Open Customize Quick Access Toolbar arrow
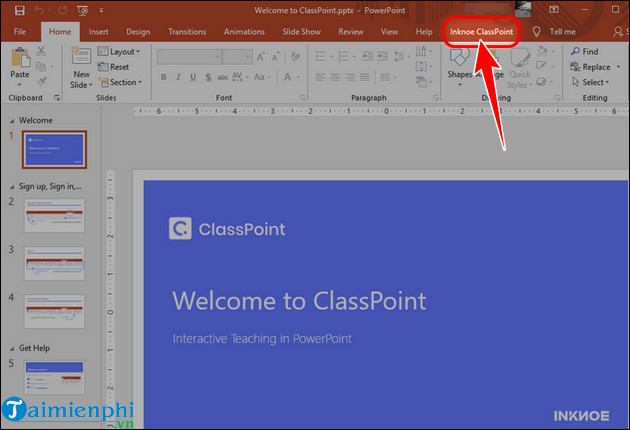Viewport: 630px width, 430px height. tap(101, 11)
